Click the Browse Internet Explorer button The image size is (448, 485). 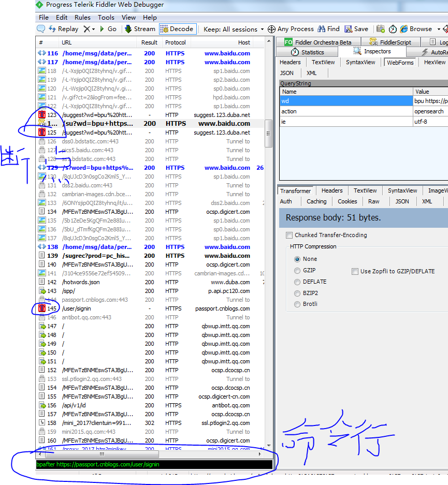click(x=416, y=29)
